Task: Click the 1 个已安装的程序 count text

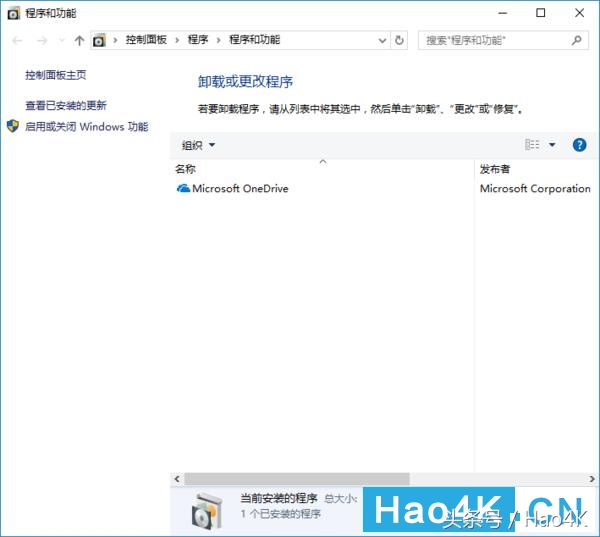Action: click(280, 514)
